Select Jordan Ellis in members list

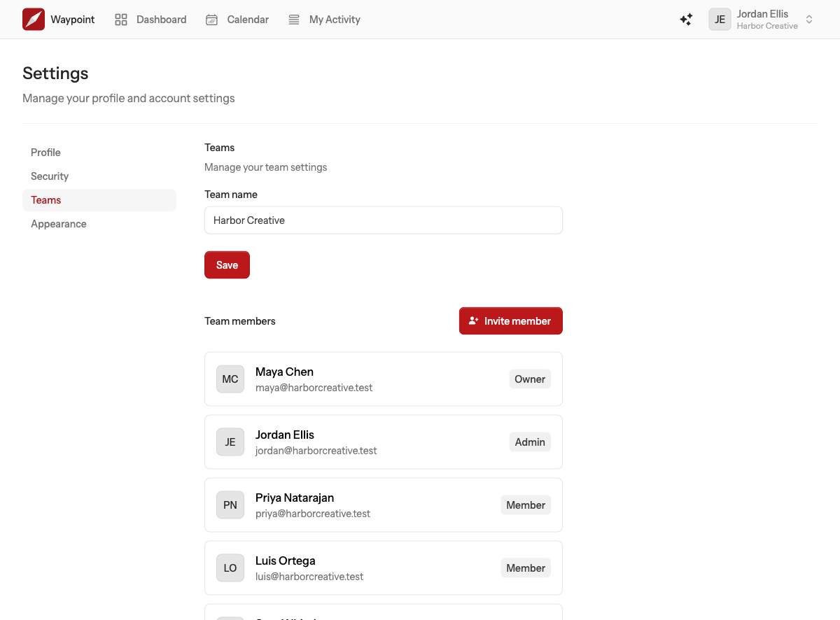click(285, 435)
